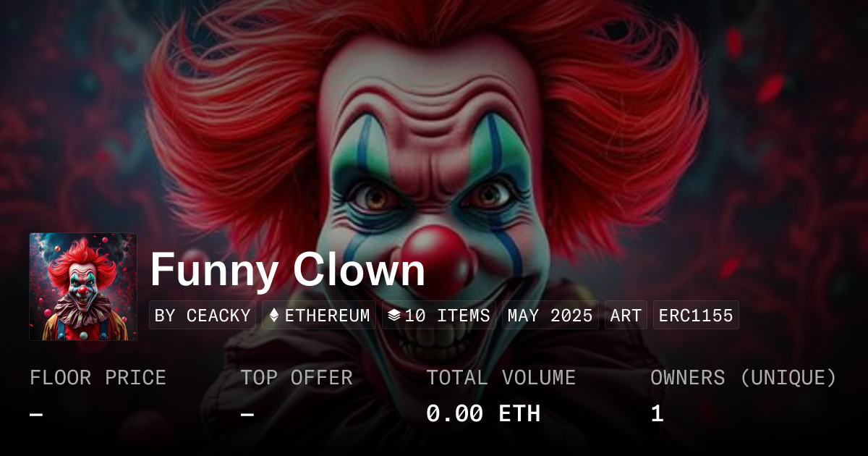868x456 pixels.
Task: Open the BY CEACKY creator badge
Action: pyautogui.click(x=203, y=316)
